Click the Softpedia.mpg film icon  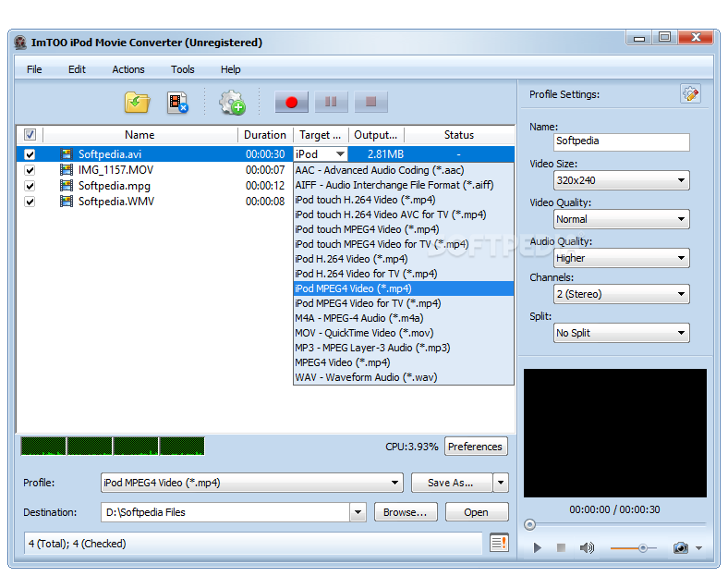[x=67, y=186]
